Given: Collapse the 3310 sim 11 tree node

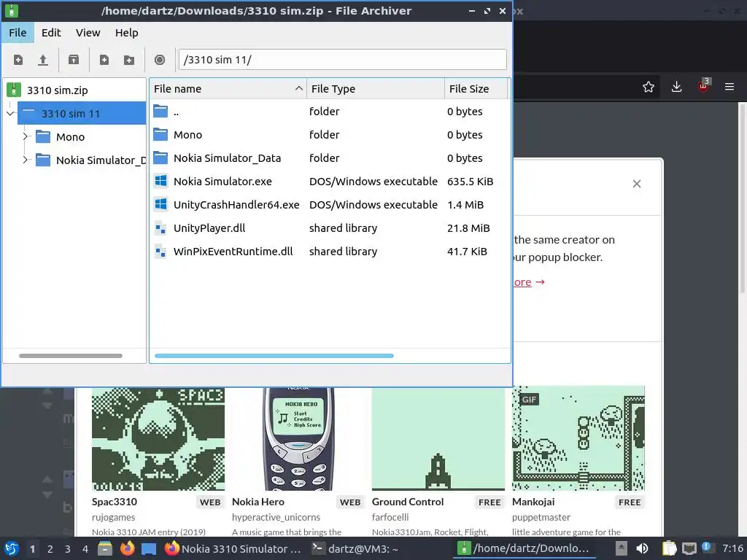Looking at the screenshot, I should pos(10,113).
